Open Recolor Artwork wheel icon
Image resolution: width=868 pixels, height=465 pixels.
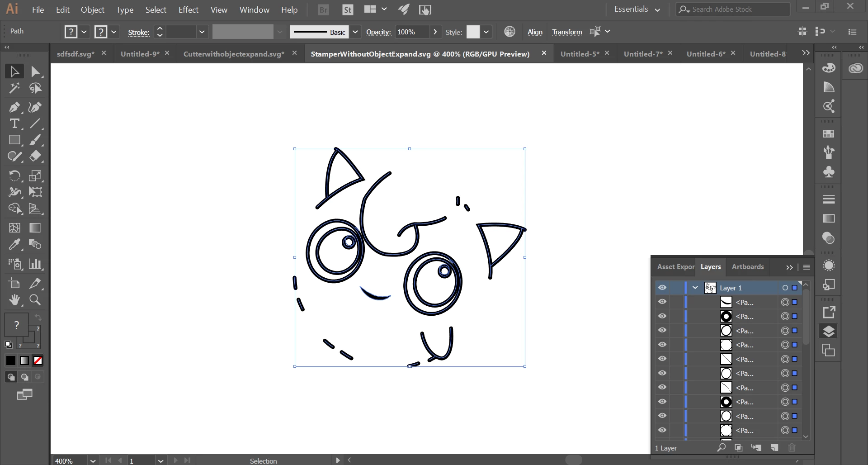pos(509,32)
